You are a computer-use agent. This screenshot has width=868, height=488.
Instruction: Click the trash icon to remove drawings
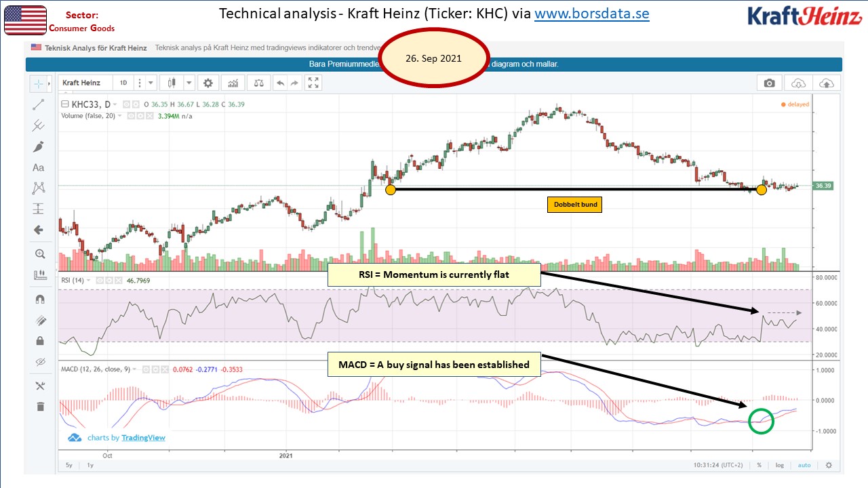(x=39, y=406)
